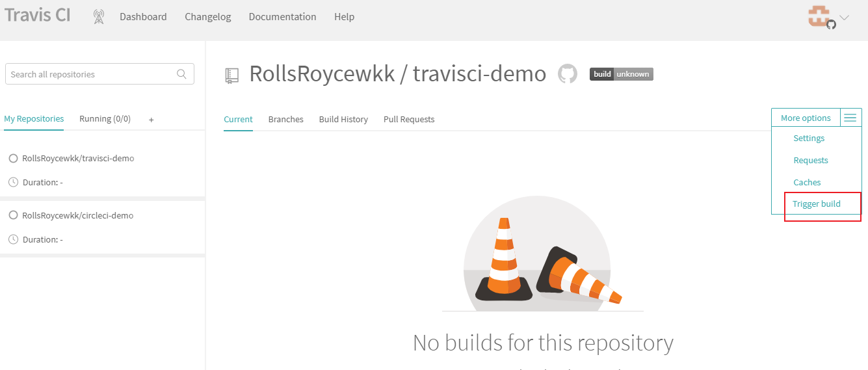Viewport: 868px width, 370px height.
Task: Click the More options button
Action: [x=806, y=118]
